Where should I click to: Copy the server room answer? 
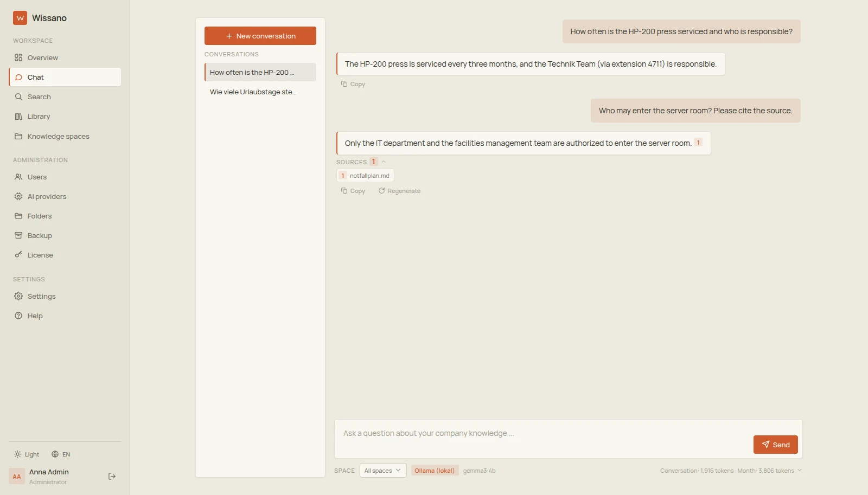[353, 191]
